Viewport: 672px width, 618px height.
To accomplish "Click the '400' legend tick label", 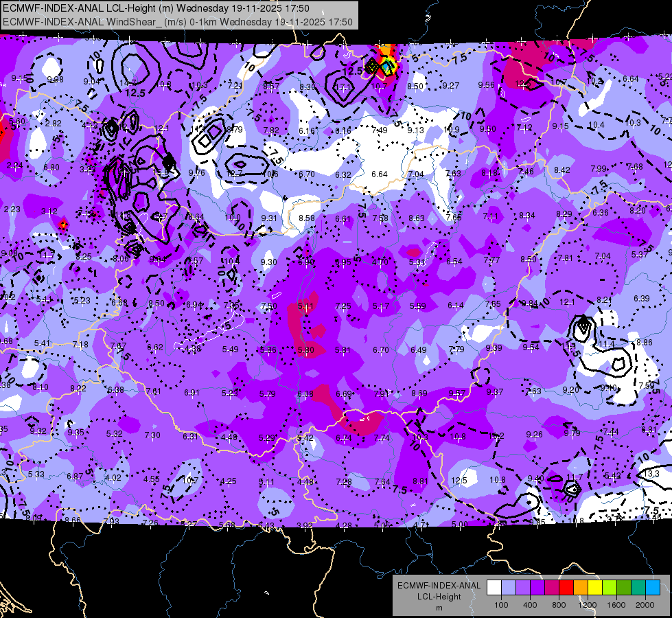I will (x=530, y=605).
